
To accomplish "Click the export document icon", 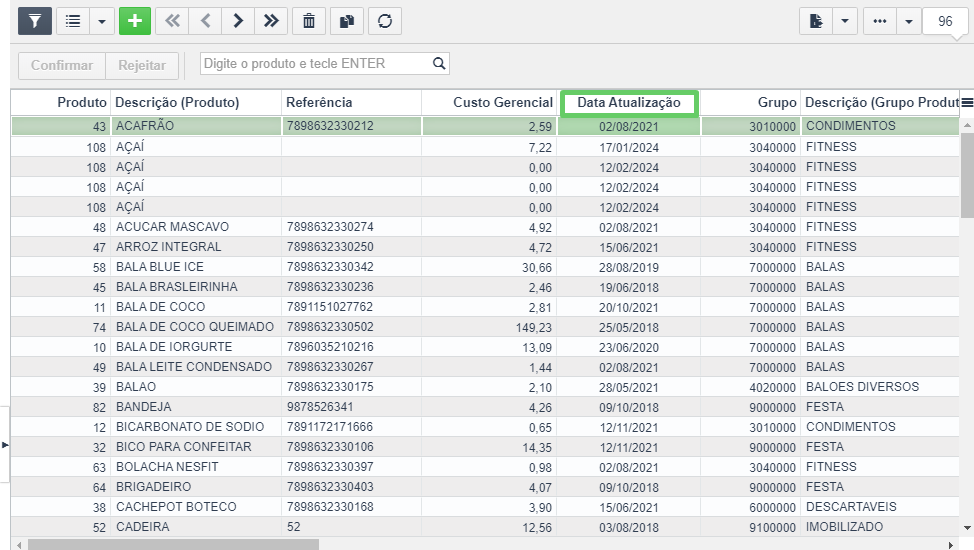I will [816, 21].
